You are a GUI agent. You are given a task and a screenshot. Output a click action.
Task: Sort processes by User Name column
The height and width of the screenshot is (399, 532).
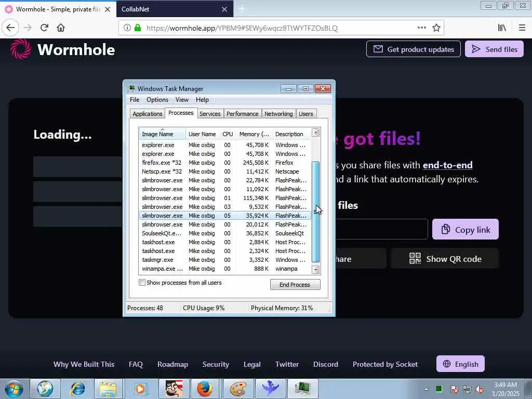pyautogui.click(x=202, y=134)
